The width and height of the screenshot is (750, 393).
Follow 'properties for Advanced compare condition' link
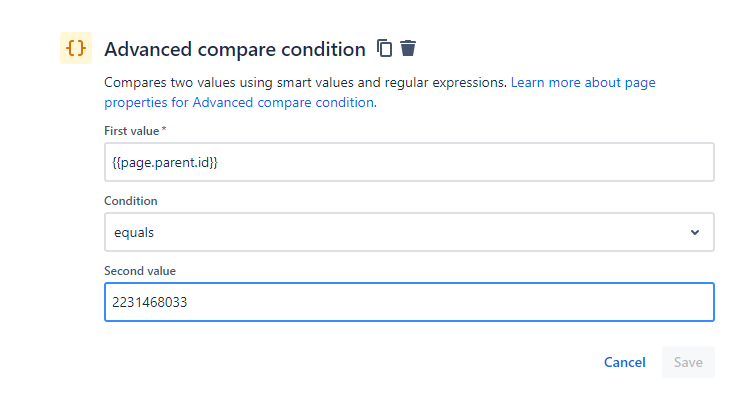point(241,103)
